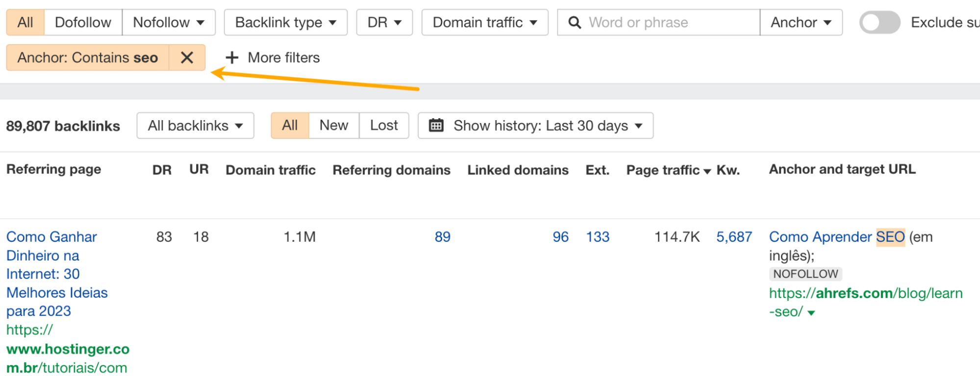Switch to the Lost backlinks tab
Screen dimensions: 980x376
coord(384,125)
